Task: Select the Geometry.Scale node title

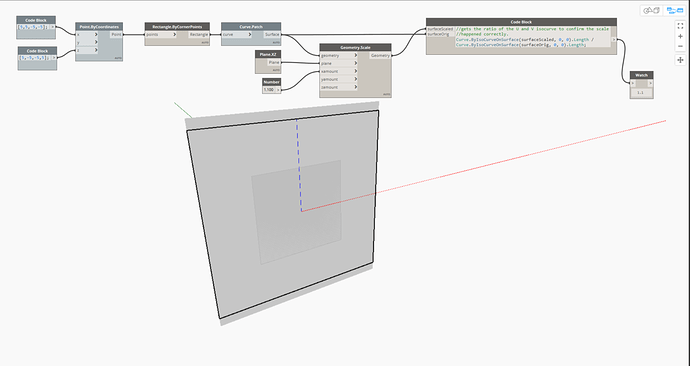Action: (x=355, y=48)
